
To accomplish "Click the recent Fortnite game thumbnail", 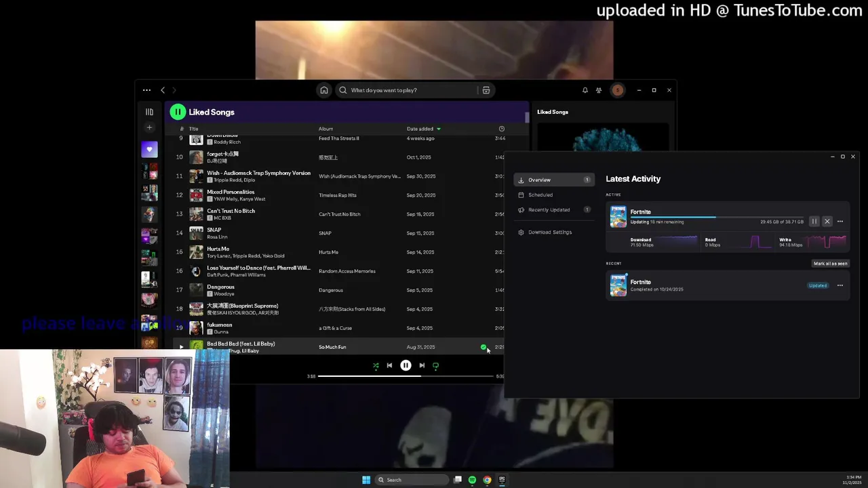I will [x=618, y=285].
